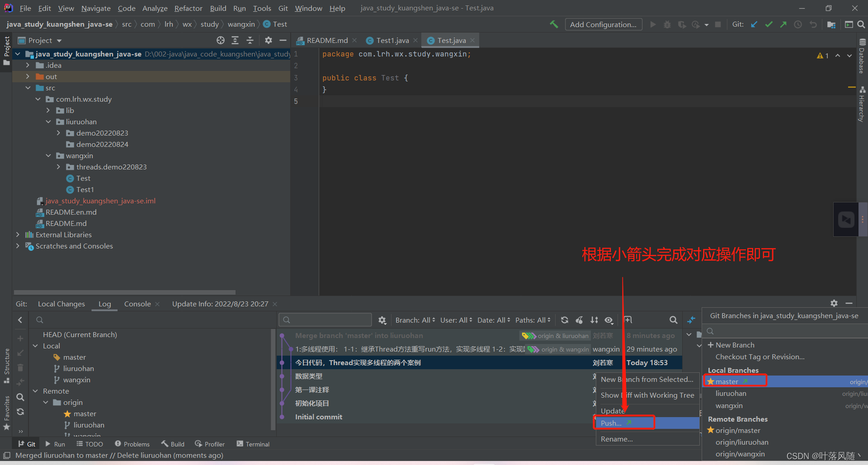Click search magnifier on Git left strip
Image resolution: width=868 pixels, height=465 pixels.
20,397
